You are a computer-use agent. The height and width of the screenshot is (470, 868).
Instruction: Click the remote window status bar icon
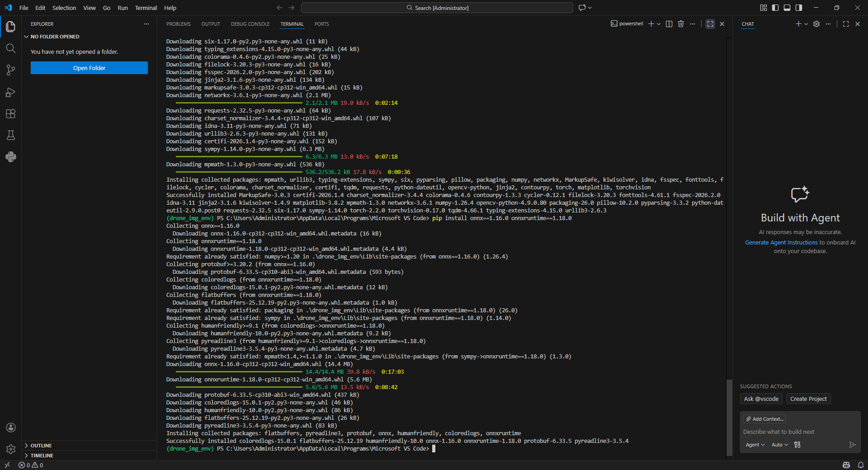[x=7, y=465]
